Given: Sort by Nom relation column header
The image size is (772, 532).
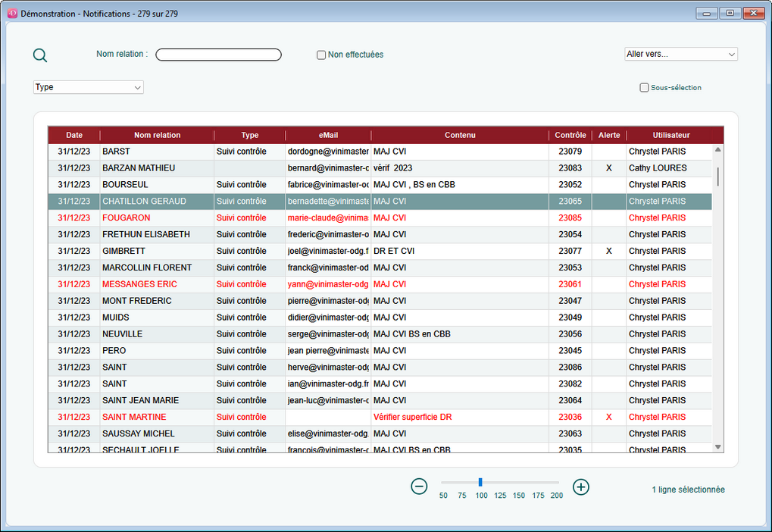Looking at the screenshot, I should (157, 135).
